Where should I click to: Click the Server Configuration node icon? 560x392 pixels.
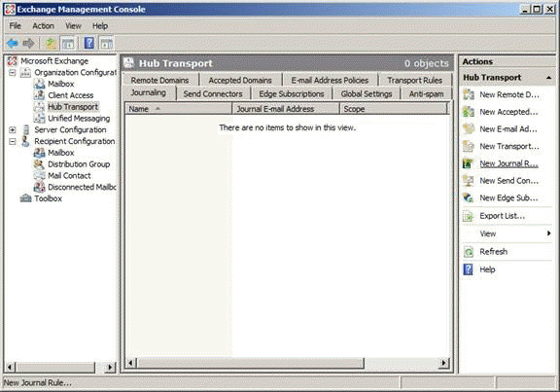pos(25,129)
